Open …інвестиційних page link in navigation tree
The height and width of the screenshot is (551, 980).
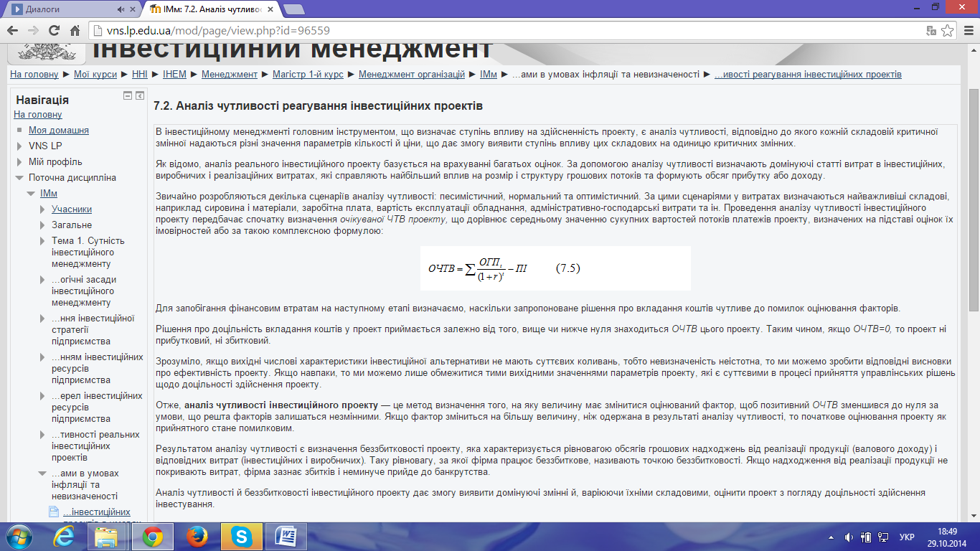(97, 512)
